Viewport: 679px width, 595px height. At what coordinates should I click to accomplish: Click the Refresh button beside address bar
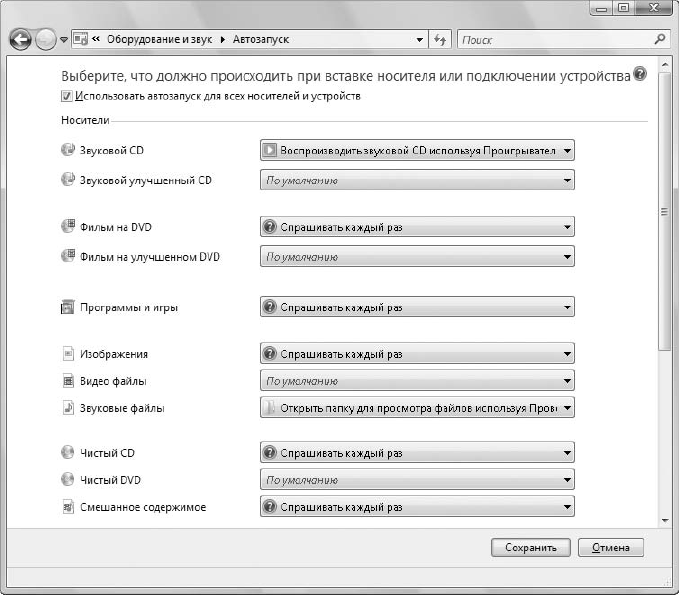coord(440,40)
